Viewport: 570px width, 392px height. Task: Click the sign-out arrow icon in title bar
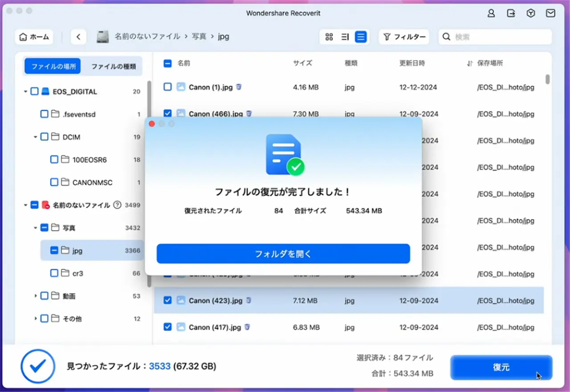pos(511,13)
